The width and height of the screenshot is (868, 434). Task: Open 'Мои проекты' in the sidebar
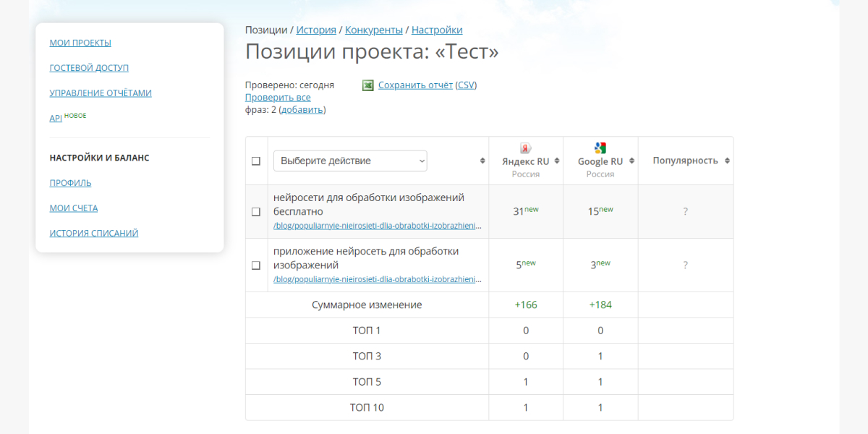click(x=80, y=43)
